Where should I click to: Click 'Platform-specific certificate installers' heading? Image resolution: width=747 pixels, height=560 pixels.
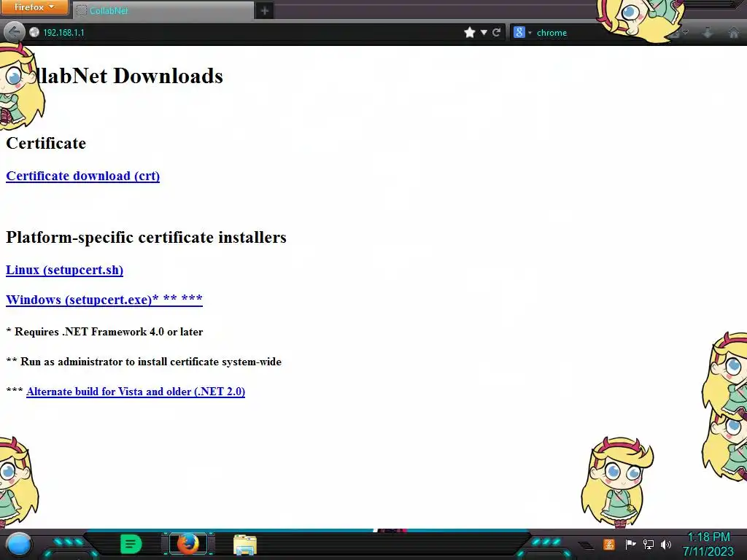(146, 237)
